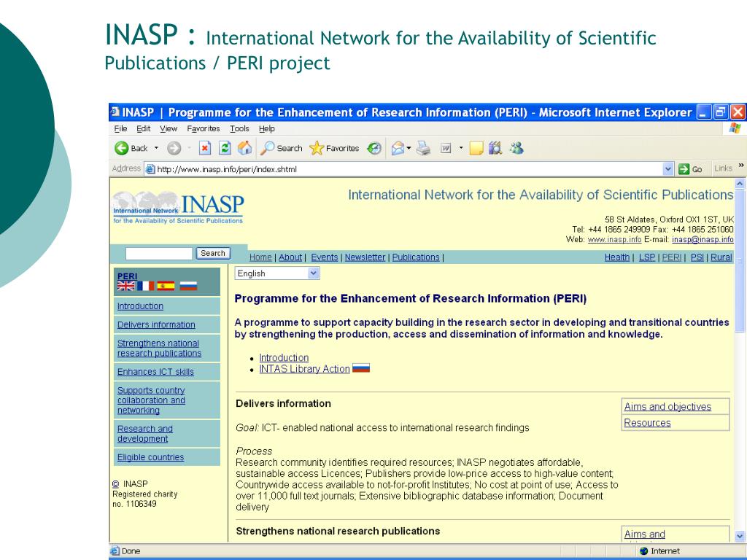
Task: Click the Russian flag in PERI sidebar
Action: click(x=188, y=286)
